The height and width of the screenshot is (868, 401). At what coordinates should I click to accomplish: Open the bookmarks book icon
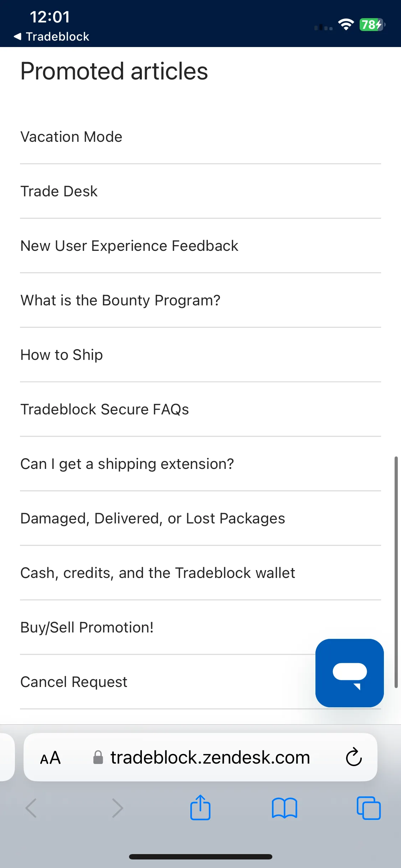pos(284,808)
